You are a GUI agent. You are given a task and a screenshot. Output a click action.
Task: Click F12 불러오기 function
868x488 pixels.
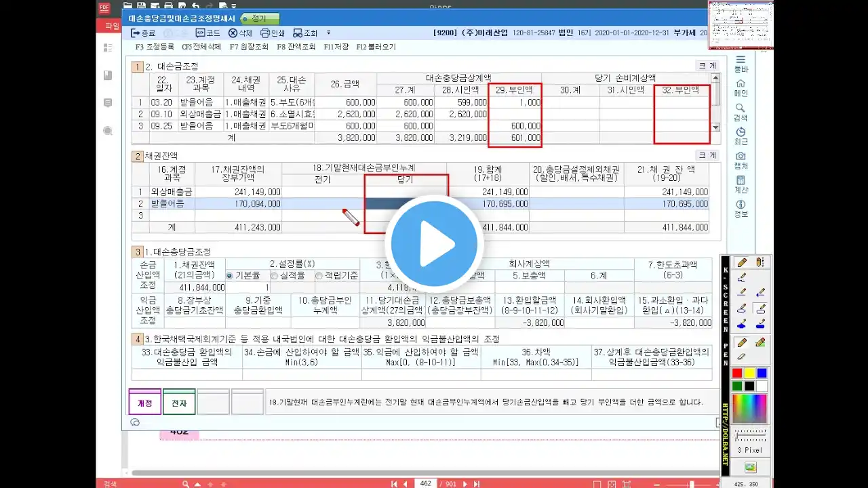[x=376, y=47]
